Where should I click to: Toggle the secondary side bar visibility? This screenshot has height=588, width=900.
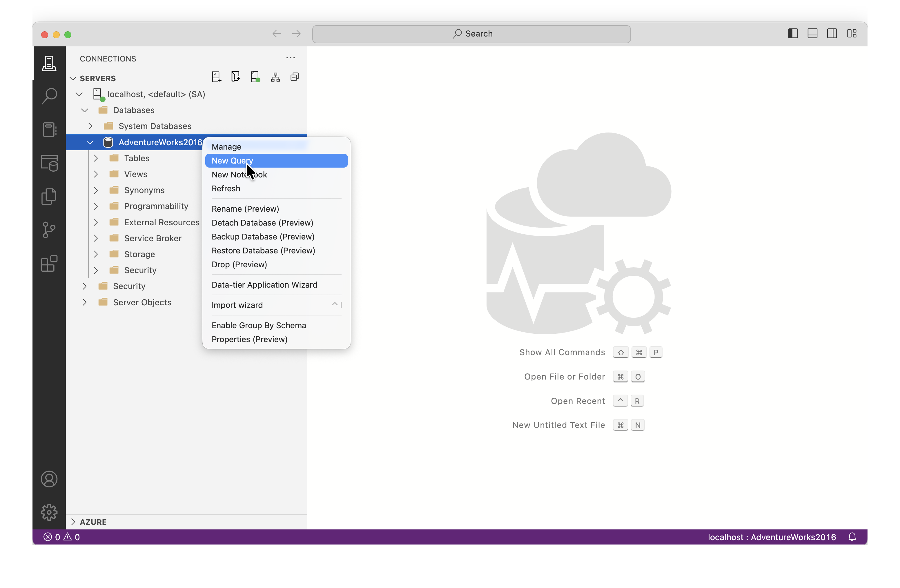[832, 34]
